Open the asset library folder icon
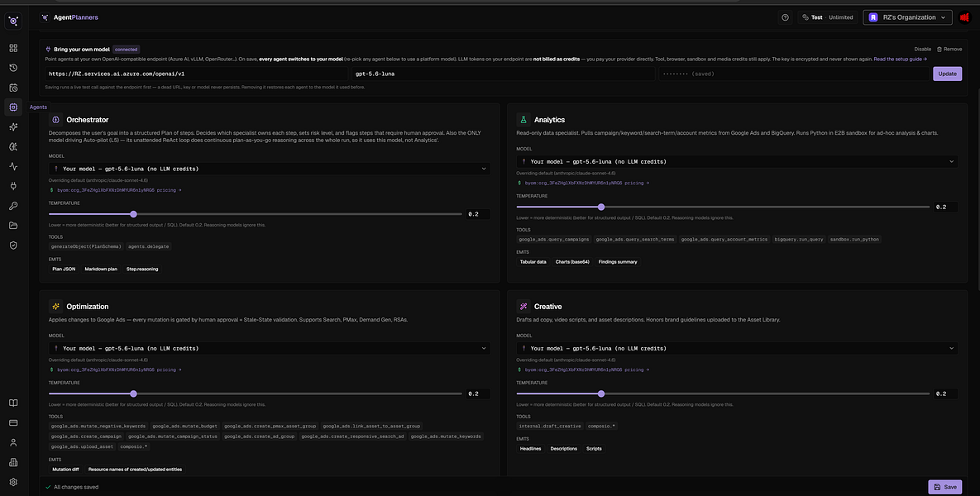 (13, 226)
